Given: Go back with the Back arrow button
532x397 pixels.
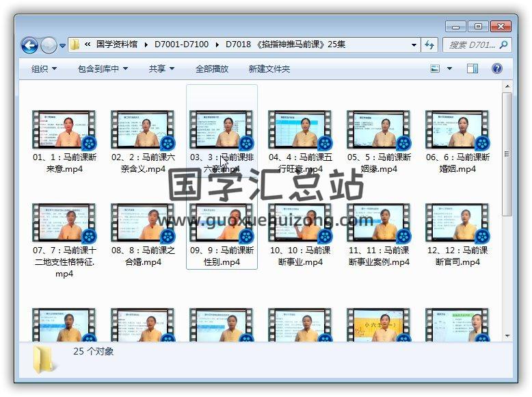Looking at the screenshot, I should coord(29,45).
